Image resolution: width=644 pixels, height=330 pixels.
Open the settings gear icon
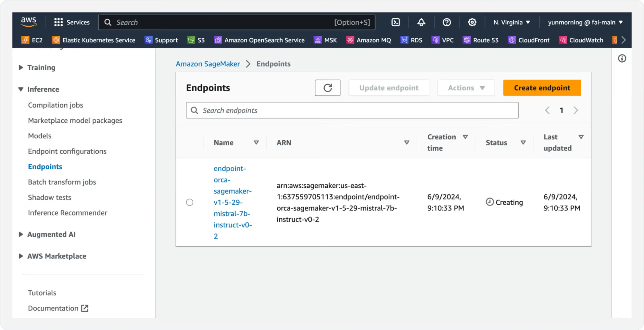coord(472,22)
